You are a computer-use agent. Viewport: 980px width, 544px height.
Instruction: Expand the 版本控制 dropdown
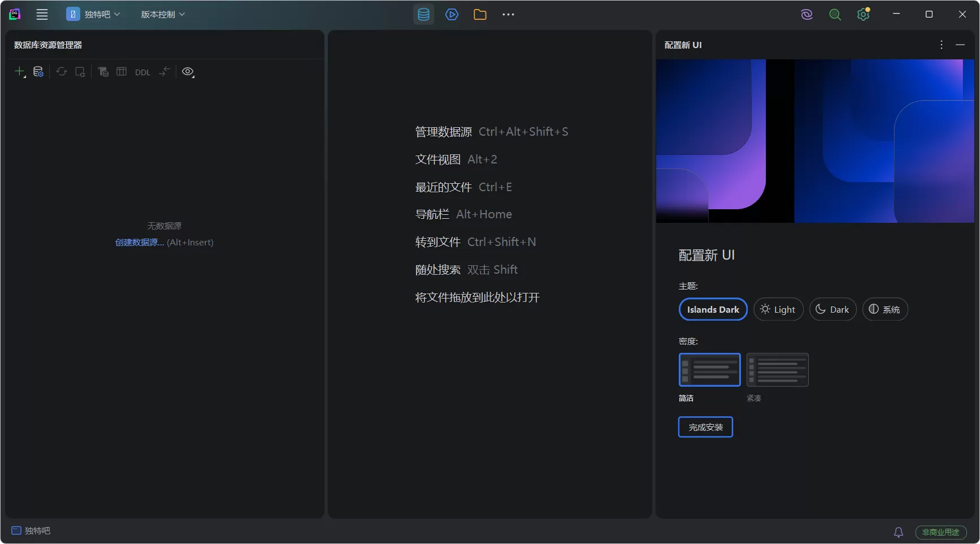tap(162, 14)
